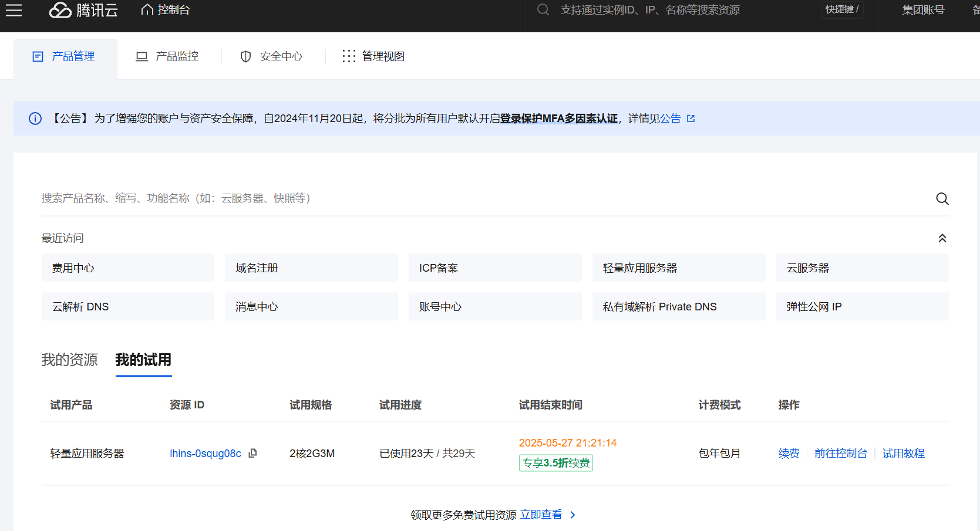
Task: Open resource ID lhins-0squg08c link
Action: (x=206, y=454)
